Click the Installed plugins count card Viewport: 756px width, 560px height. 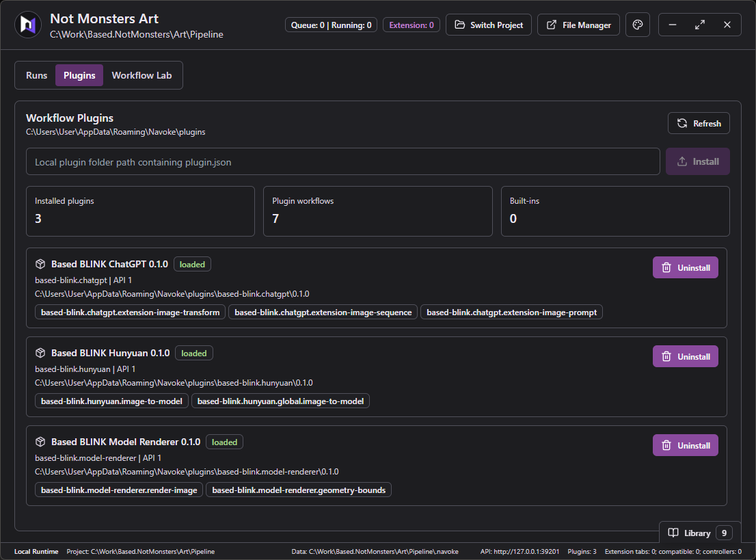[140, 211]
